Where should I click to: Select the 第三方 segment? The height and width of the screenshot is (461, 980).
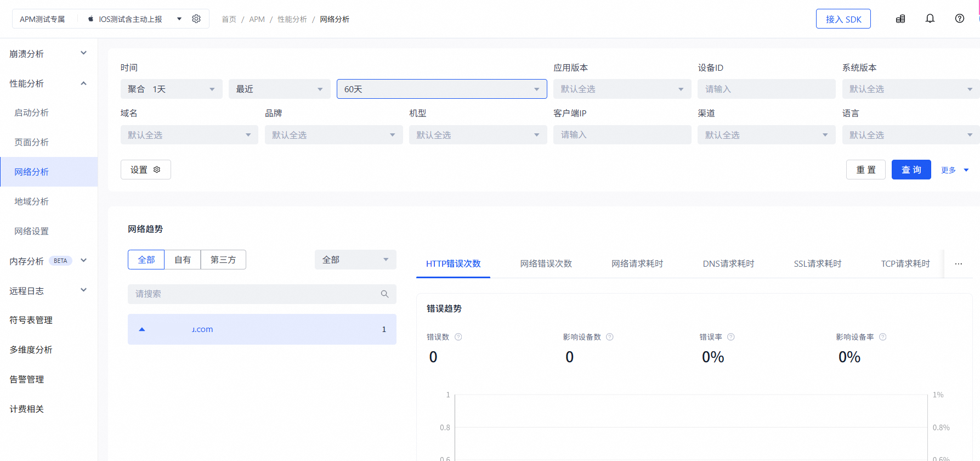tap(223, 260)
